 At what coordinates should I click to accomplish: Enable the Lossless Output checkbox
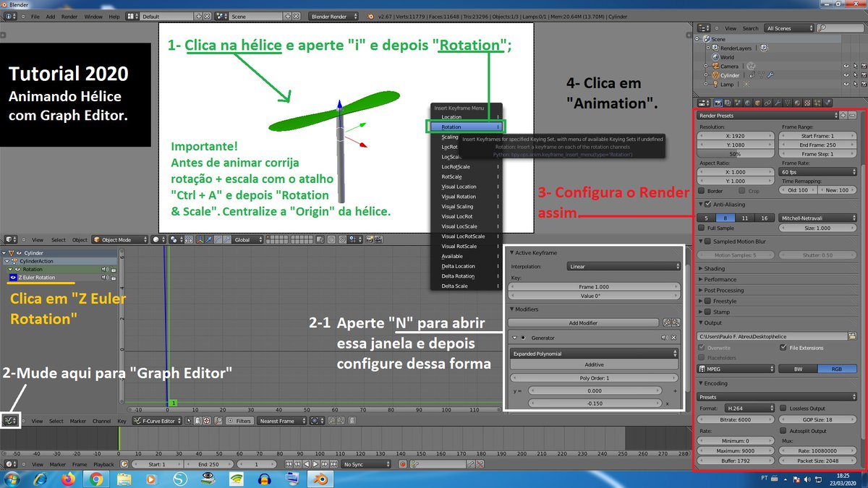(783, 408)
